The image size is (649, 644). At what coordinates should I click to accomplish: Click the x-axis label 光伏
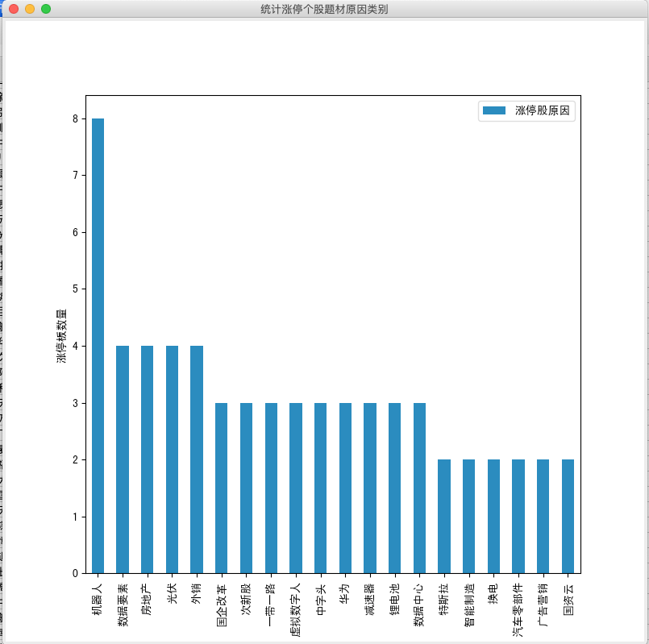click(x=172, y=594)
